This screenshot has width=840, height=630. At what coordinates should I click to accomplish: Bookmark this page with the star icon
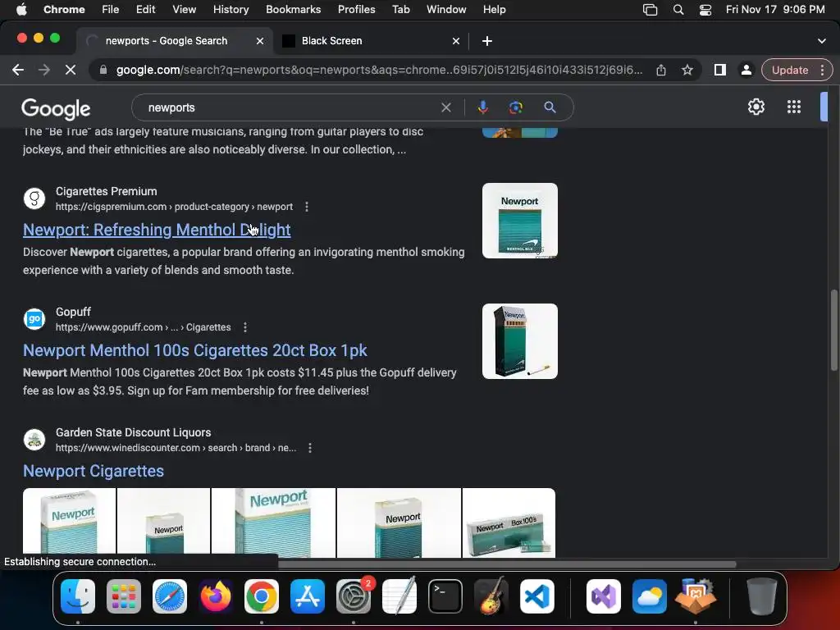pos(687,70)
